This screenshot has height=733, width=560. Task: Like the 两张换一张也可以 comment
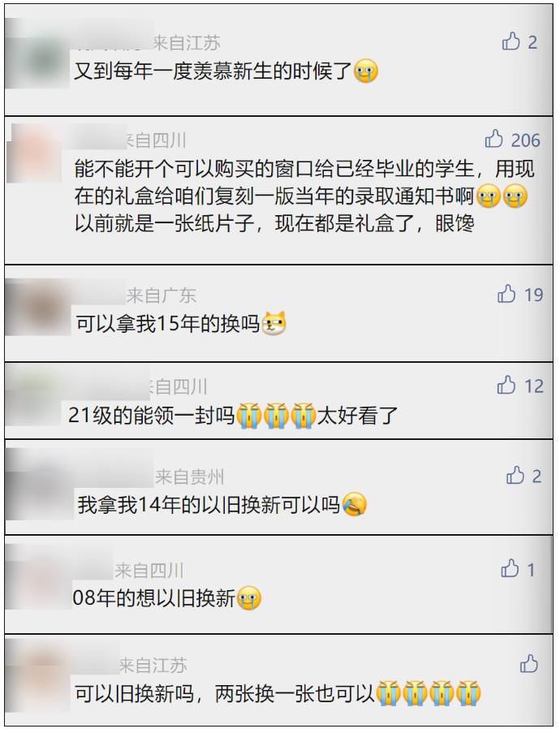tap(528, 663)
